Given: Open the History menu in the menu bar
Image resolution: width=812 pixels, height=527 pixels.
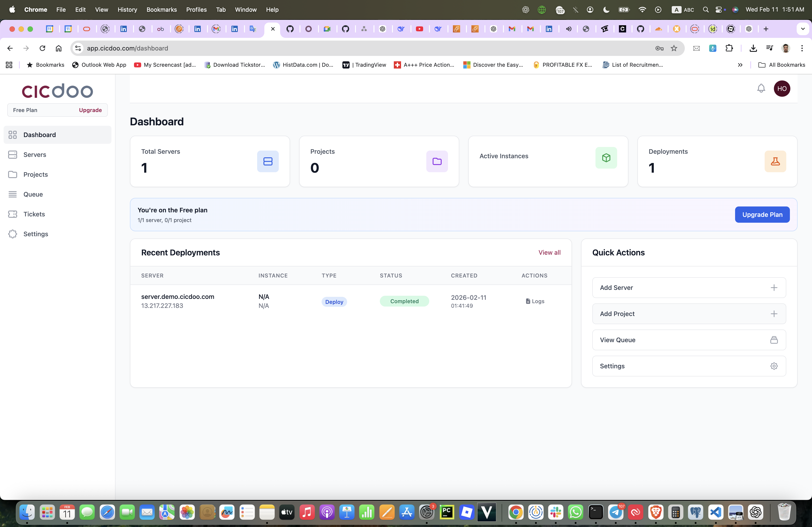Looking at the screenshot, I should pyautogui.click(x=127, y=9).
